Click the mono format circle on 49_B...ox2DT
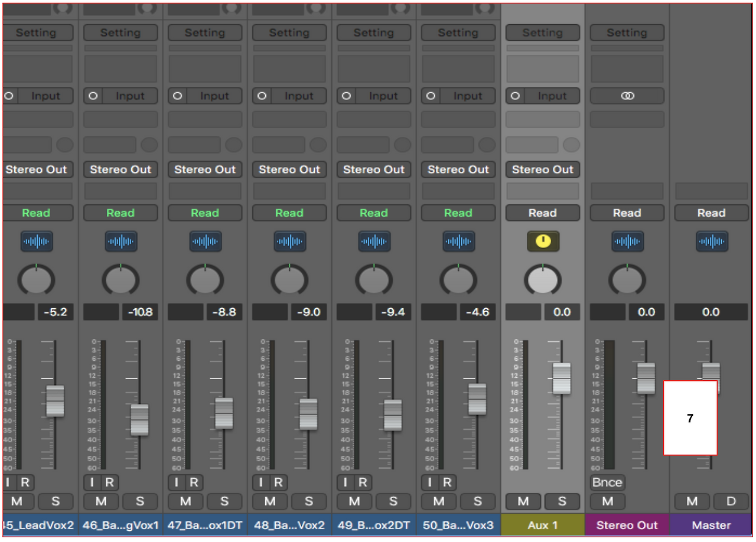The width and height of the screenshot is (756, 542). pyautogui.click(x=346, y=96)
